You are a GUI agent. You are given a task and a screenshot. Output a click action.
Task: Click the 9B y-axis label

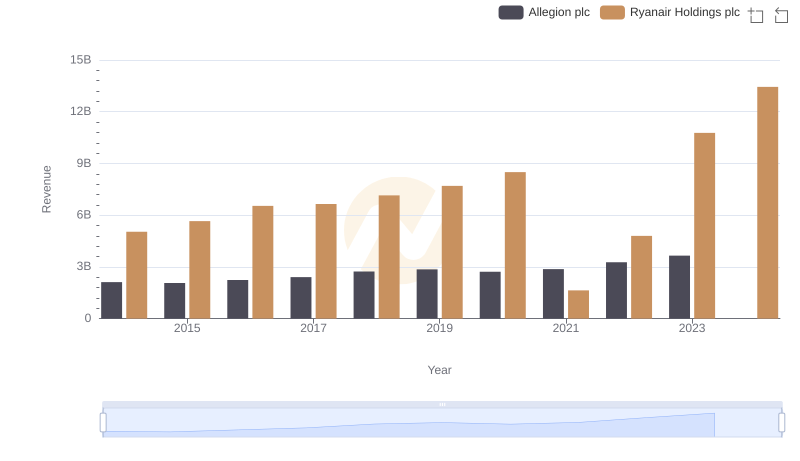click(84, 163)
